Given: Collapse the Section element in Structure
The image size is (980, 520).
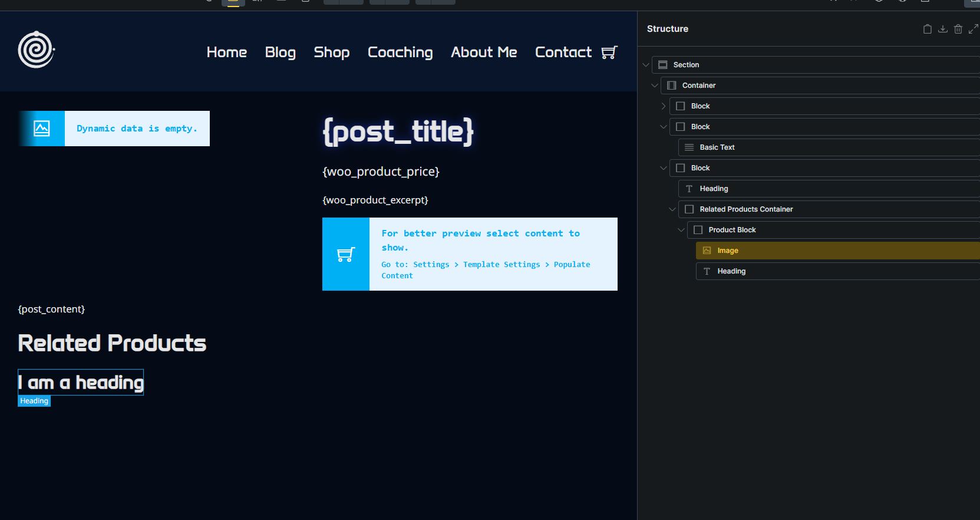Looking at the screenshot, I should (646, 65).
